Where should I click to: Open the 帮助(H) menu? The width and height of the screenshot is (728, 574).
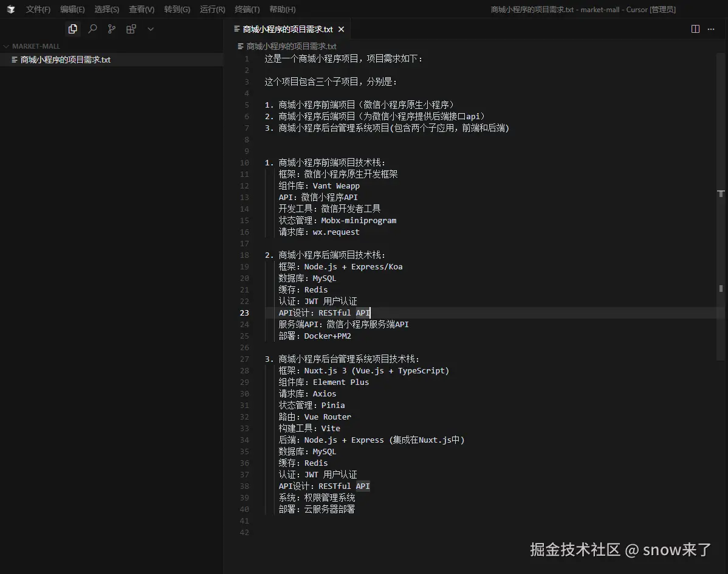(283, 9)
